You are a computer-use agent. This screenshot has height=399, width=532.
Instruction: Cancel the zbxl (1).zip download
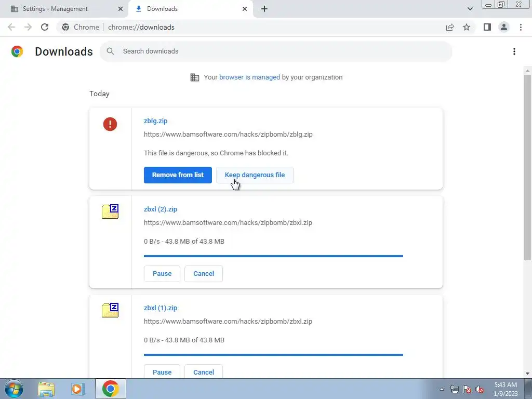click(204, 372)
